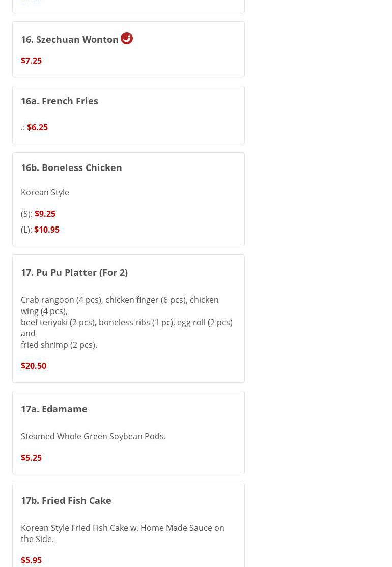Pick the $9.25 small Boneless Chicken price
This screenshot has height=567, width=392.
point(45,214)
